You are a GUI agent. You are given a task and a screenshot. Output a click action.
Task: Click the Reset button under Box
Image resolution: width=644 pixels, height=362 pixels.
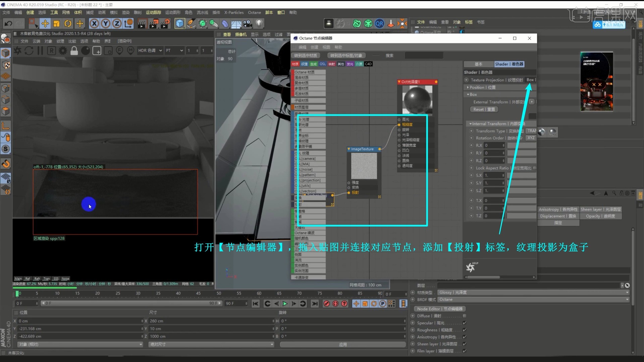pyautogui.click(x=484, y=110)
